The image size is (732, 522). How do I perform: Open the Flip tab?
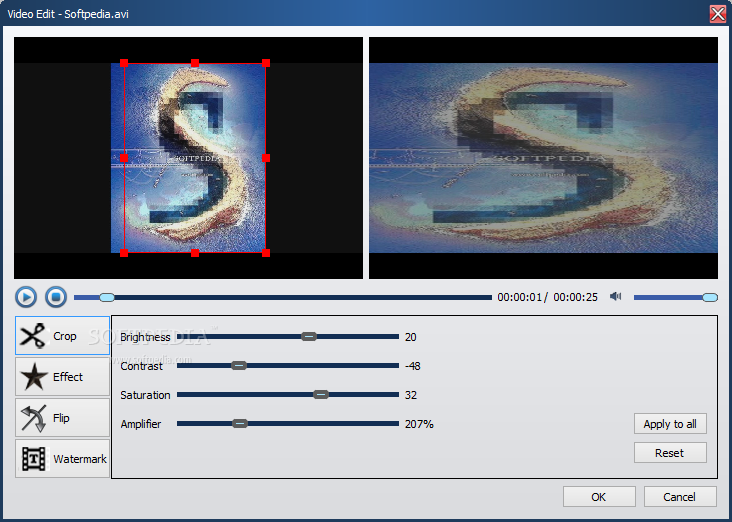point(63,417)
